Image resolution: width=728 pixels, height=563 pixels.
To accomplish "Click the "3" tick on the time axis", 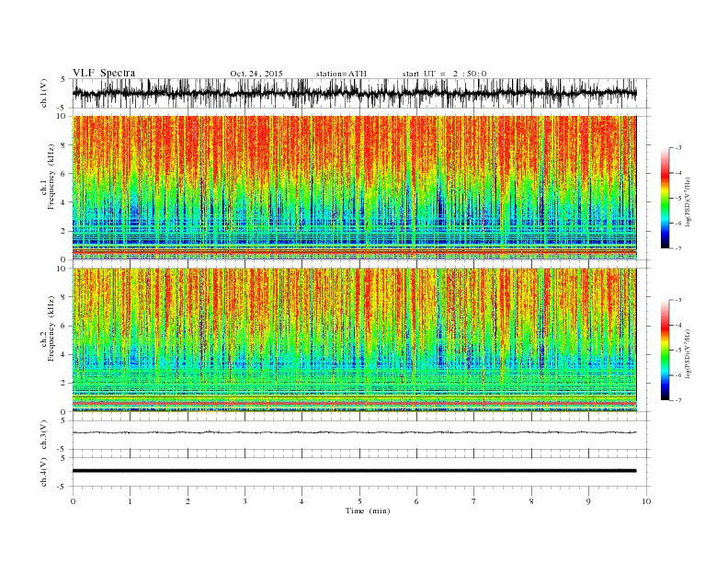I will [245, 501].
